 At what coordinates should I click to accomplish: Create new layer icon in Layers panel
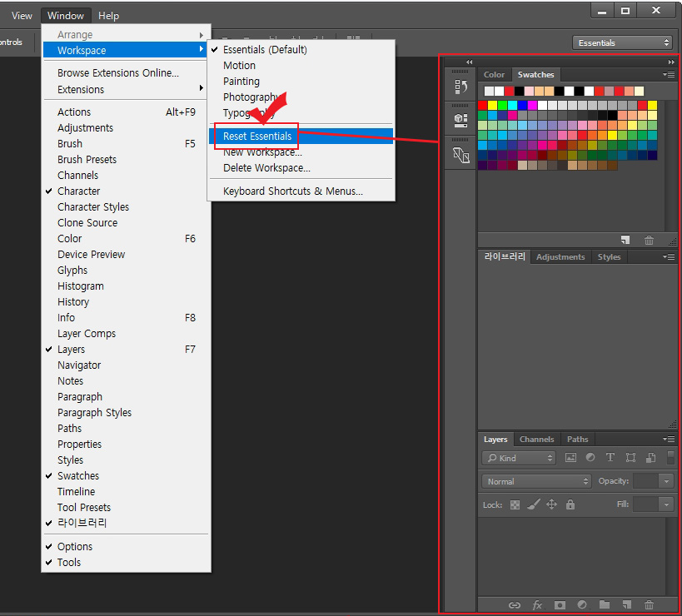(x=627, y=604)
